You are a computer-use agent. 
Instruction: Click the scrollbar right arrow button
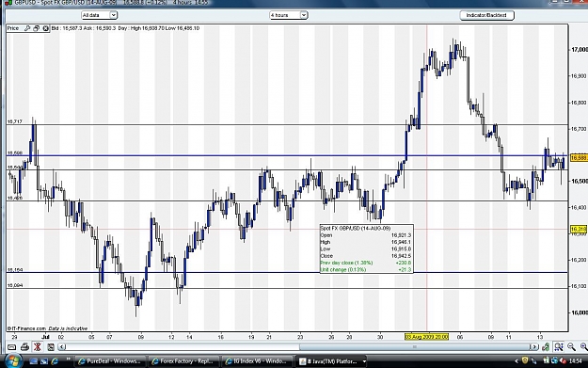tap(534, 347)
